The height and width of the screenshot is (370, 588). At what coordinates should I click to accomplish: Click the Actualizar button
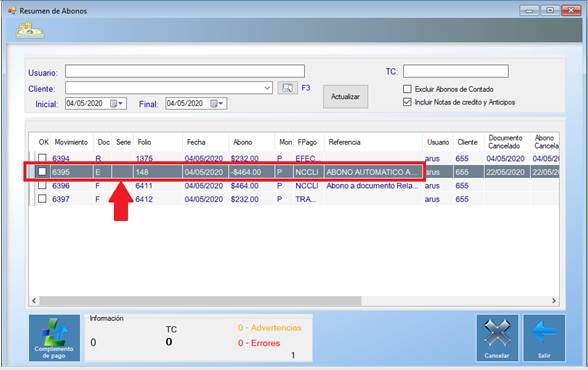click(345, 97)
